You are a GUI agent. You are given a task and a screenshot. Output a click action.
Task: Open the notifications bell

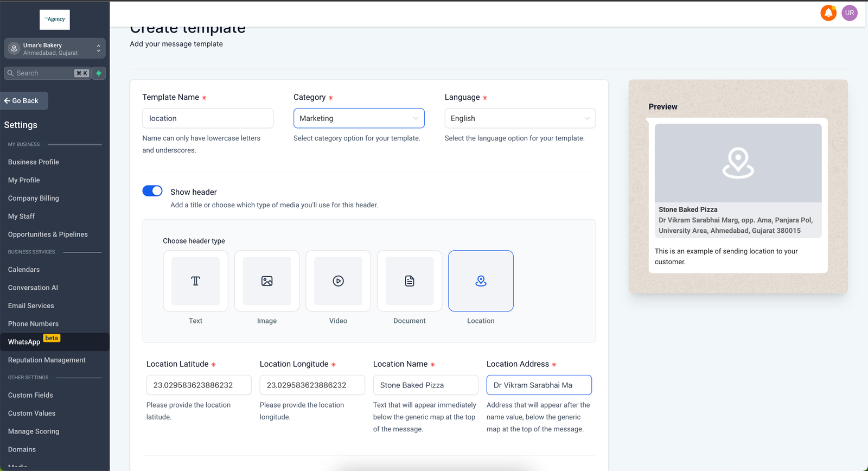(x=828, y=13)
